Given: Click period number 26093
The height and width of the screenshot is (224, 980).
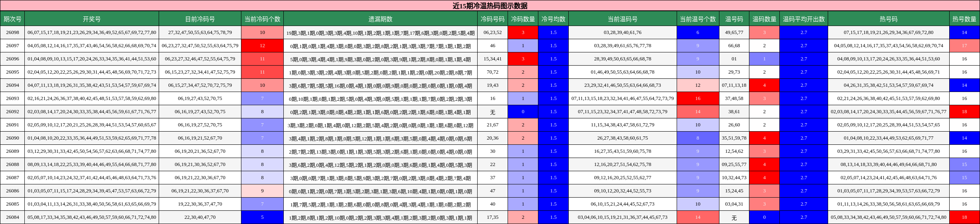Looking at the screenshot, I should (12, 98).
